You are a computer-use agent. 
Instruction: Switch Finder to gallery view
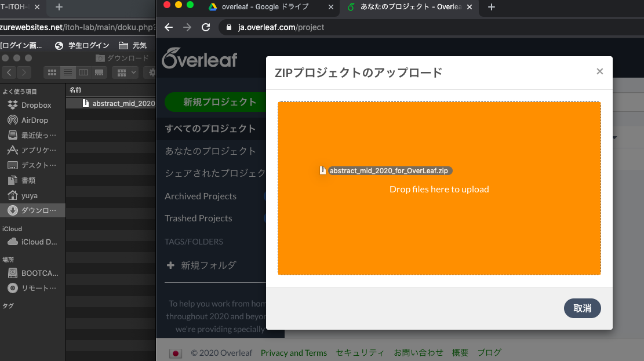[x=99, y=72]
